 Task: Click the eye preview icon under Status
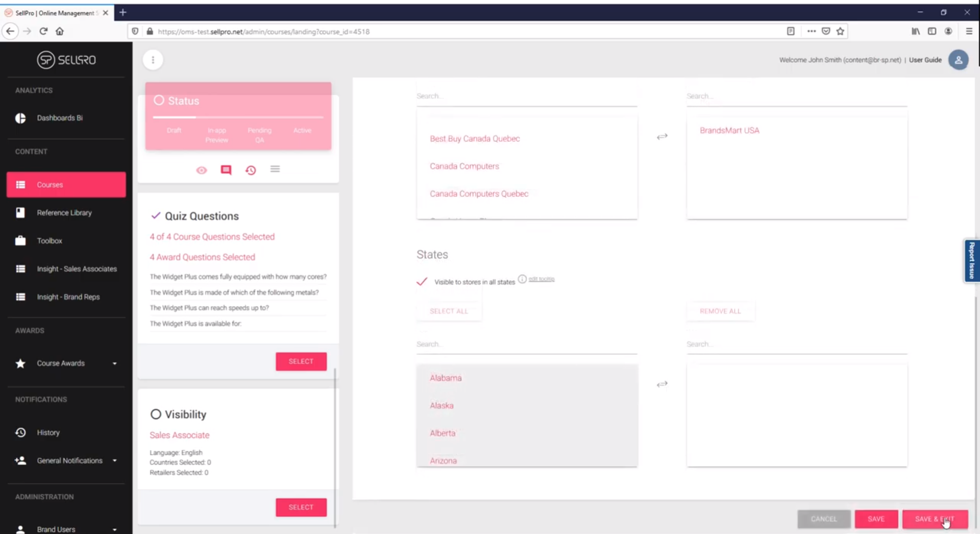pyautogui.click(x=202, y=170)
